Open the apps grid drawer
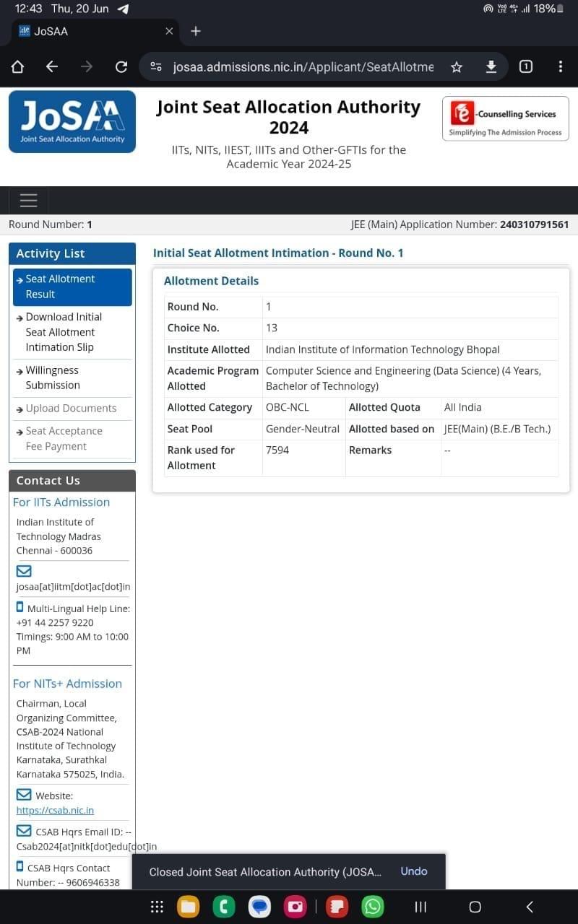Screen dimensions: 578x924 (157, 907)
